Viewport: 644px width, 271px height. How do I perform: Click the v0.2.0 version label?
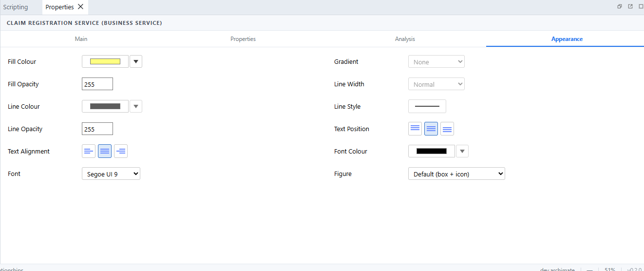(635, 269)
